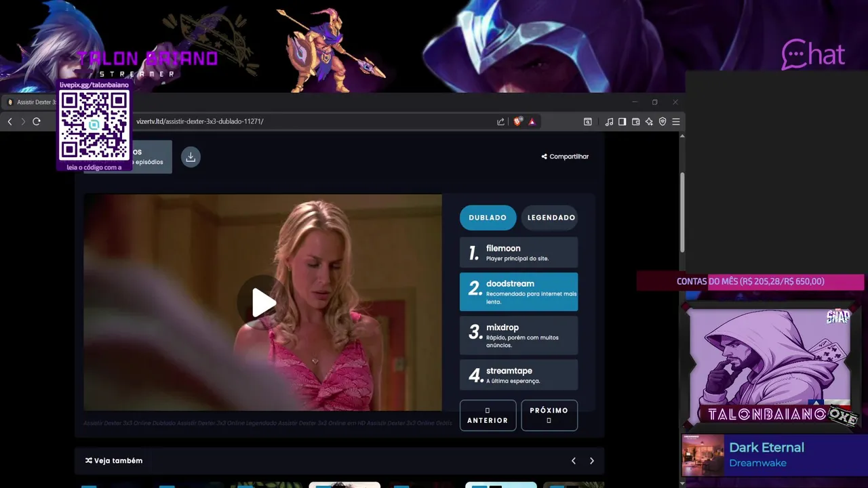This screenshot has height=488, width=868.
Task: Toggle the browser sidebar panel icon
Action: pyautogui.click(x=622, y=121)
